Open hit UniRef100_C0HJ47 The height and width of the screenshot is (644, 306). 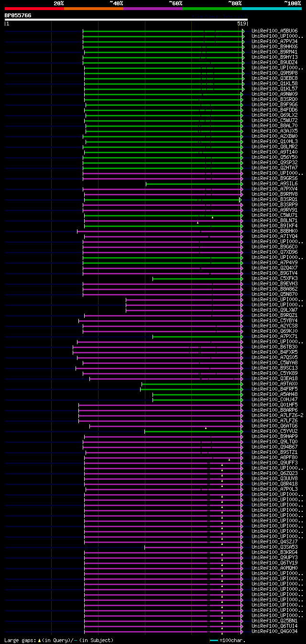pos(274,399)
